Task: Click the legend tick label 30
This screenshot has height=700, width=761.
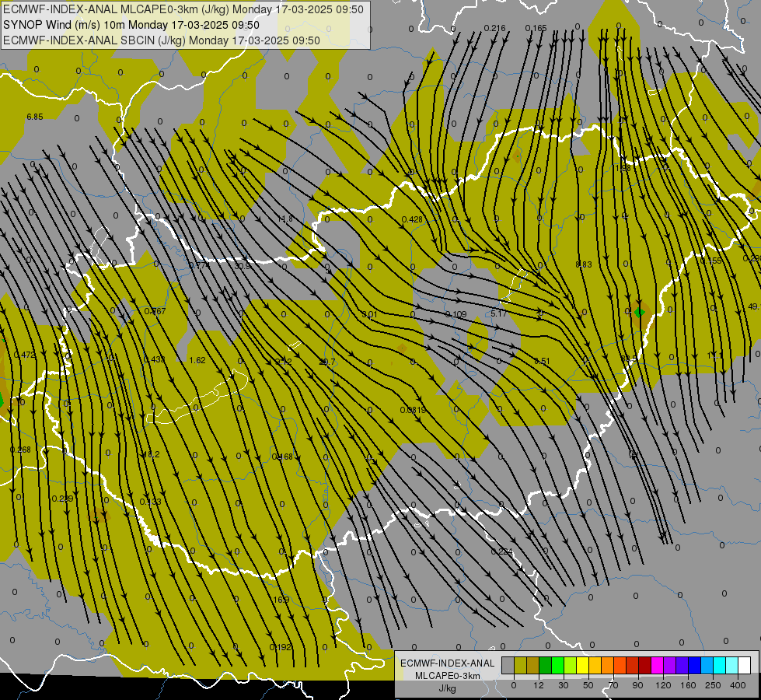Action: pyautogui.click(x=563, y=685)
